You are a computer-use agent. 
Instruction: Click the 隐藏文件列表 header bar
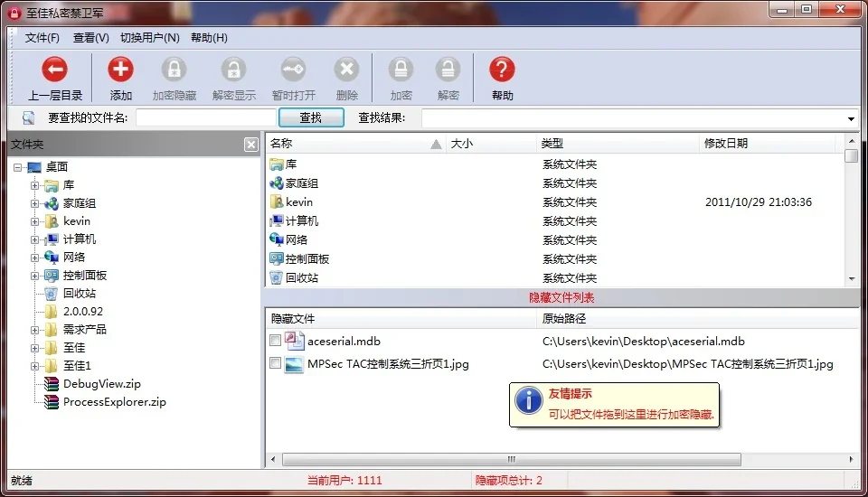(561, 298)
